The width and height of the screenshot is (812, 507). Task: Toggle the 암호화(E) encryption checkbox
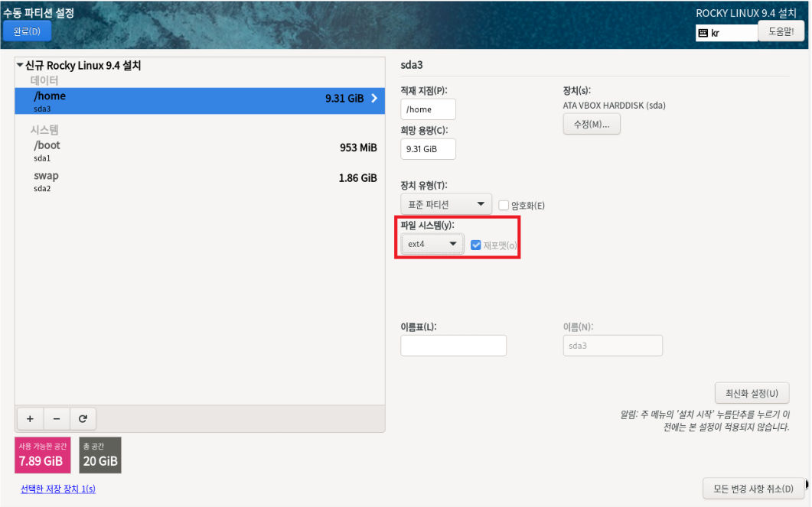pyautogui.click(x=504, y=206)
